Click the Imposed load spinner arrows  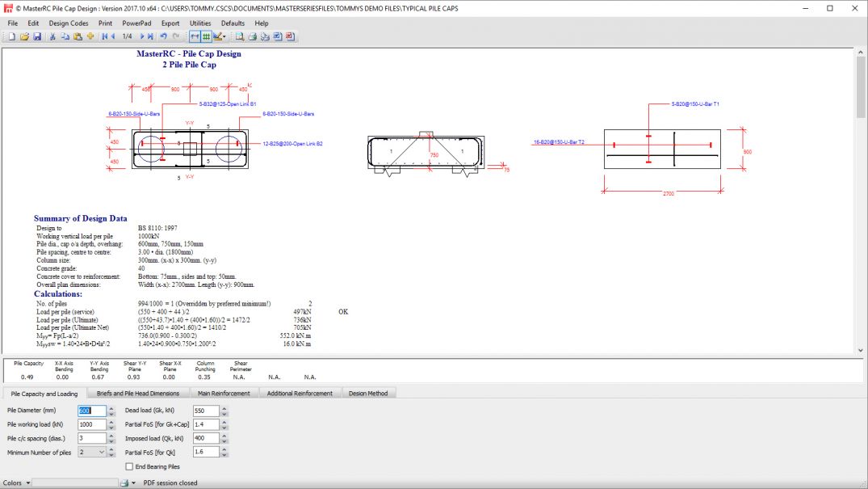point(224,439)
